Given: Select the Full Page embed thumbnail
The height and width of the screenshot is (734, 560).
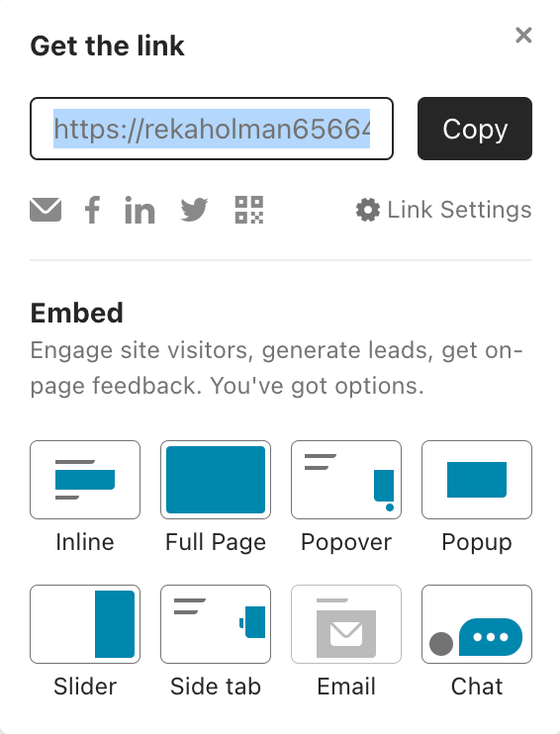Looking at the screenshot, I should click(216, 480).
